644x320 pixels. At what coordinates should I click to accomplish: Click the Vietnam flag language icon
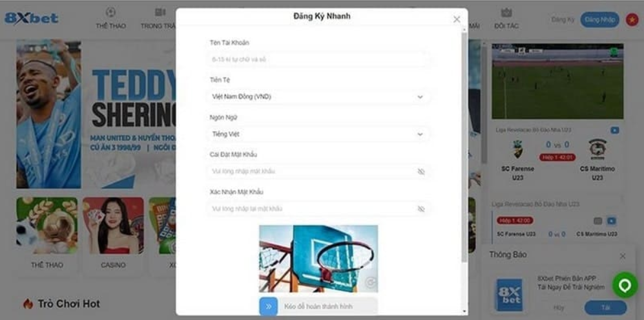point(632,19)
